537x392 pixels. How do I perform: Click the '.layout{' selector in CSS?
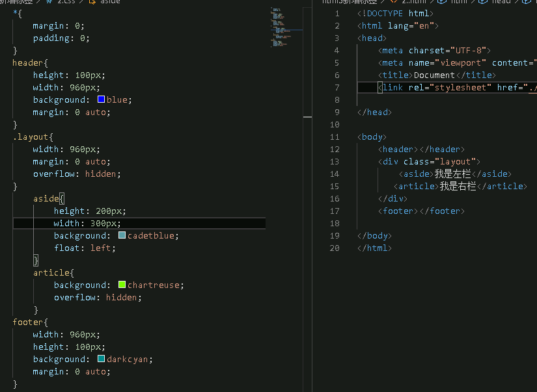(33, 137)
